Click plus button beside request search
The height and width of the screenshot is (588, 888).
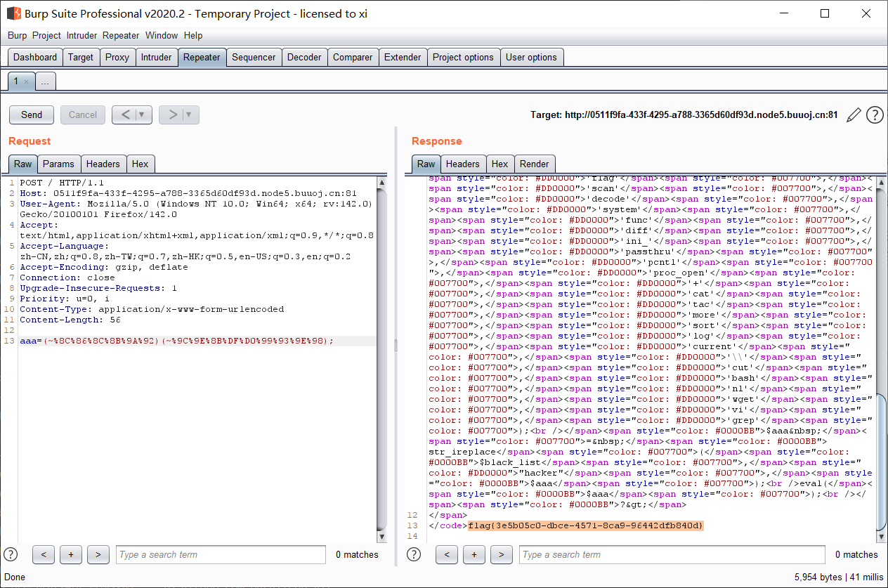[70, 554]
